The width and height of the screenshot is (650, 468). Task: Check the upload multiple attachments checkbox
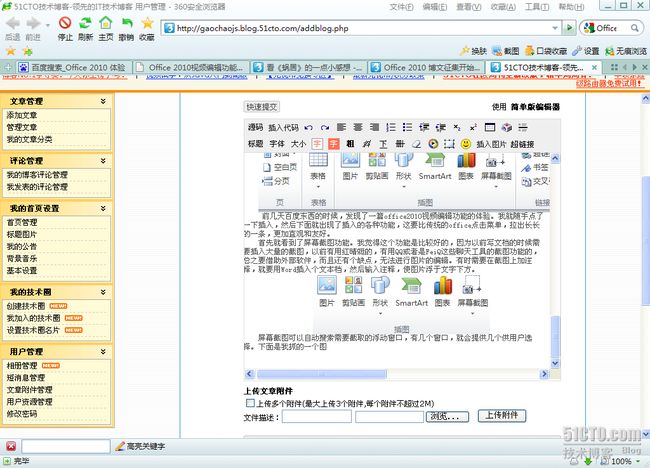click(x=250, y=403)
